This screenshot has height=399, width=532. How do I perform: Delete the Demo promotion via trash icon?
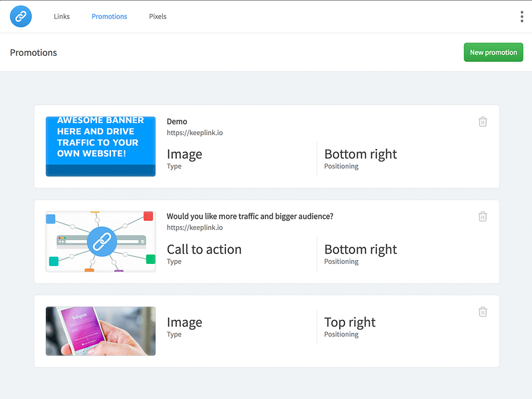click(x=483, y=122)
